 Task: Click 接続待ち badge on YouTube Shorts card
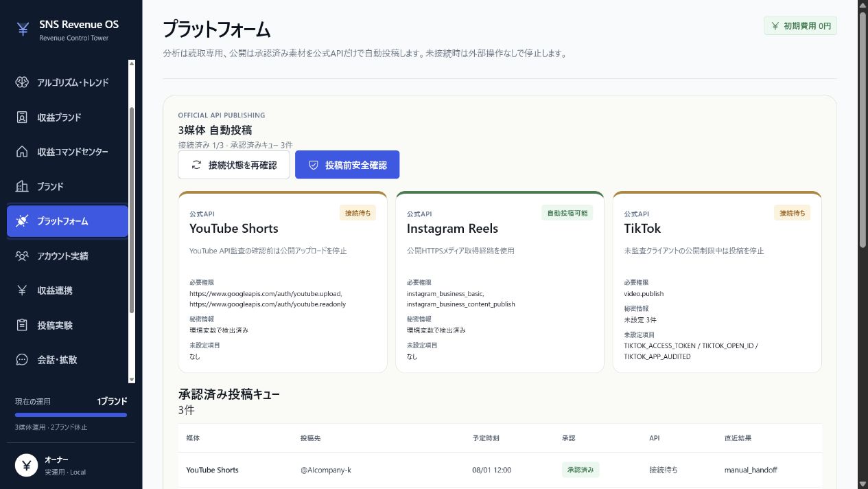pyautogui.click(x=357, y=213)
